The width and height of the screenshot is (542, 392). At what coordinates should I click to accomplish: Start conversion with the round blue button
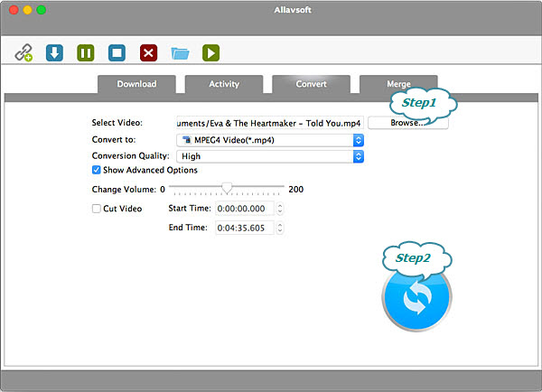click(x=416, y=297)
